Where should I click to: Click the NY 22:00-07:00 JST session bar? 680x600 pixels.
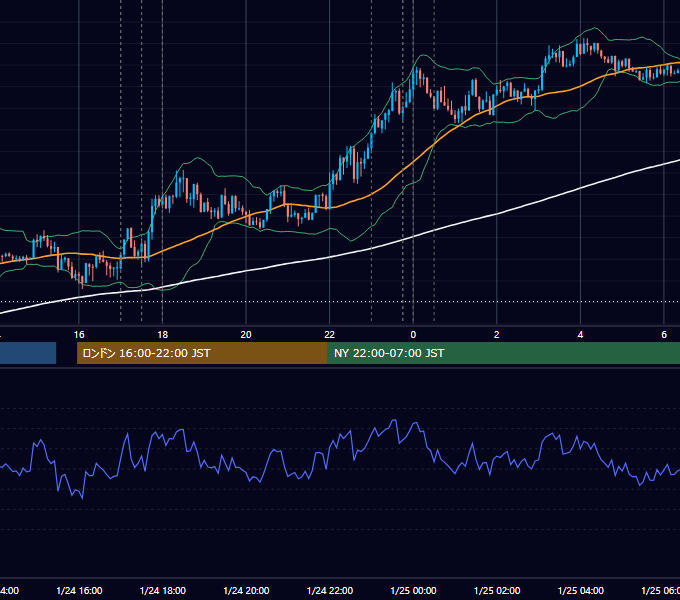tap(503, 353)
